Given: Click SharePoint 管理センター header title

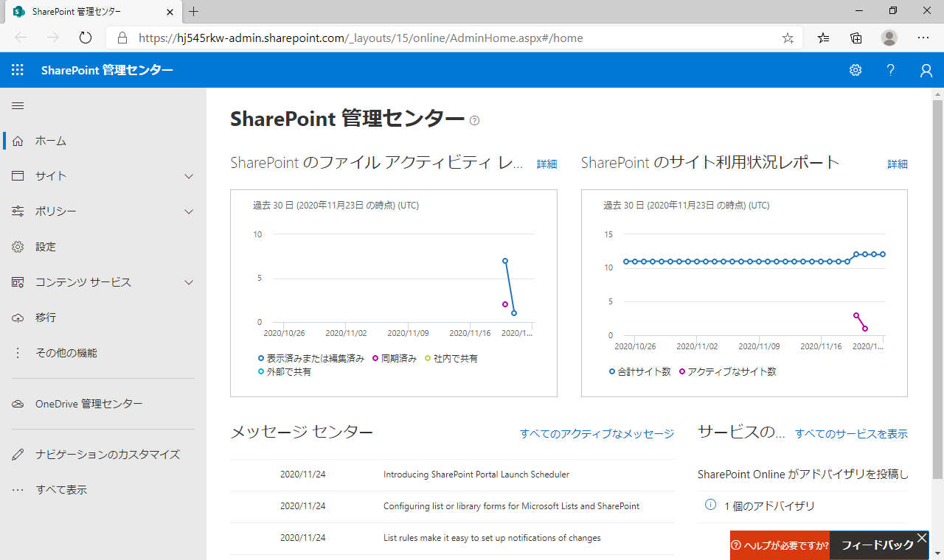Looking at the screenshot, I should 108,70.
